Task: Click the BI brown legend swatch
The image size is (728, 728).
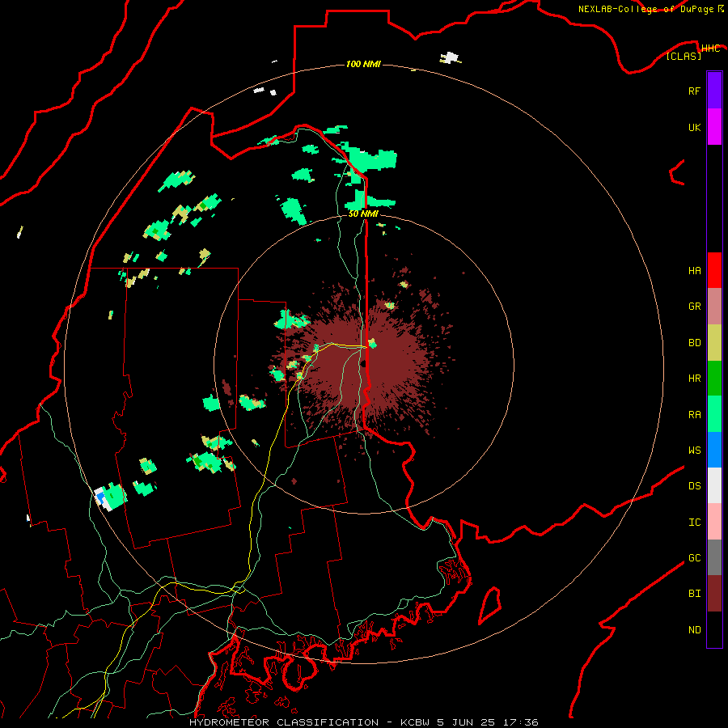Action: click(x=714, y=594)
